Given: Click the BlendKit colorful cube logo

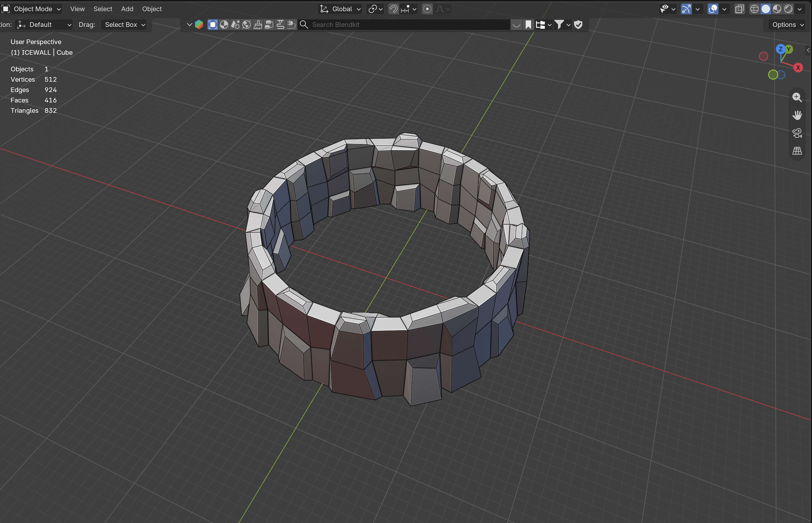Looking at the screenshot, I should click(x=199, y=25).
